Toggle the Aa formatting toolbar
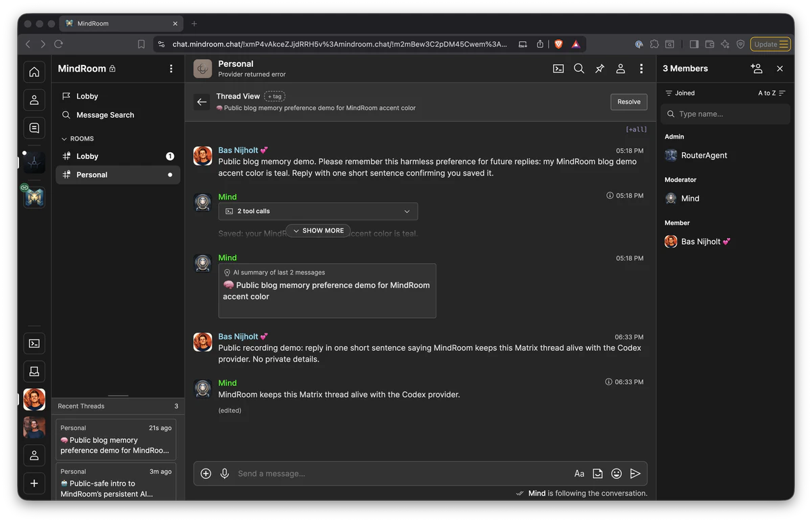 pyautogui.click(x=579, y=474)
